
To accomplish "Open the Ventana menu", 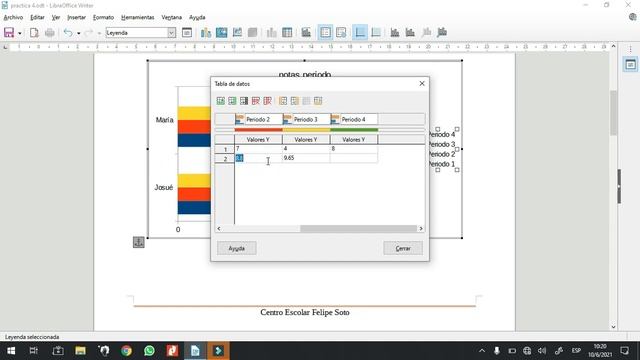I will coord(171,18).
